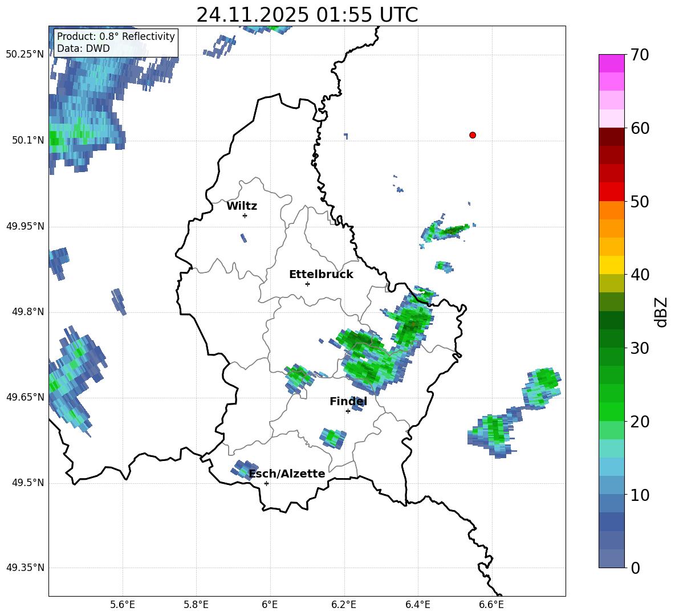This screenshot has width=675, height=616.
Task: Click the colorbar value 60
Action: click(640, 128)
